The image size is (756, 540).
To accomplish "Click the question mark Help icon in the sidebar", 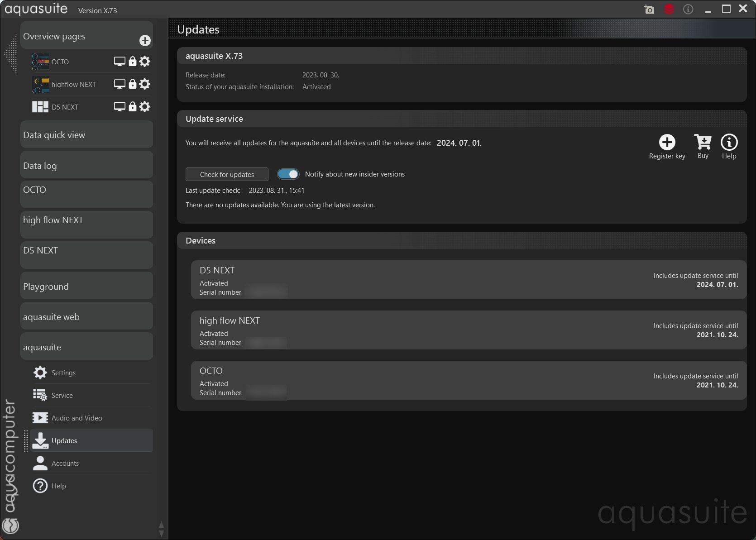I will [x=40, y=486].
